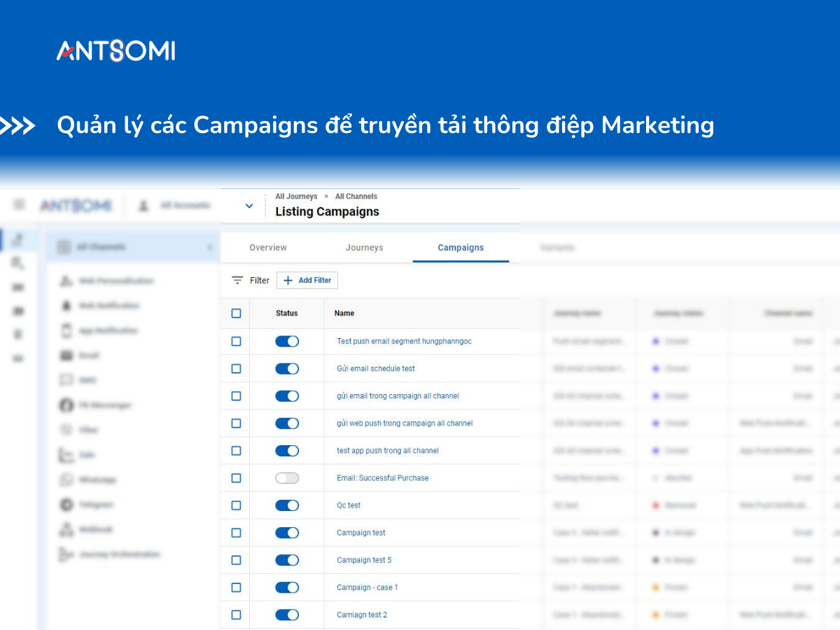Viewport: 840px width, 630px height.
Task: Select the Telegram channel icon
Action: (x=66, y=505)
